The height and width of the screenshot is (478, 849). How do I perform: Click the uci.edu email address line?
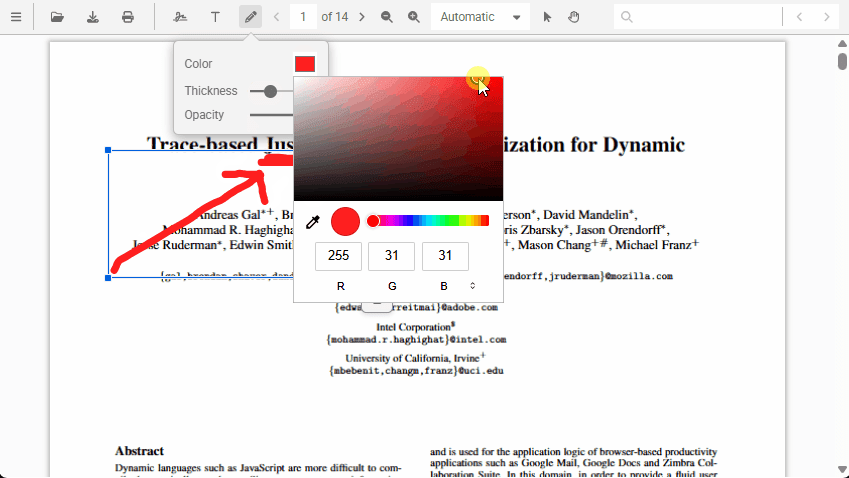pos(416,371)
